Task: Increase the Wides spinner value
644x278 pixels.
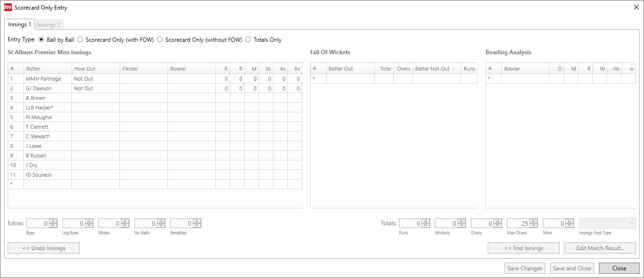Action: tap(125, 221)
